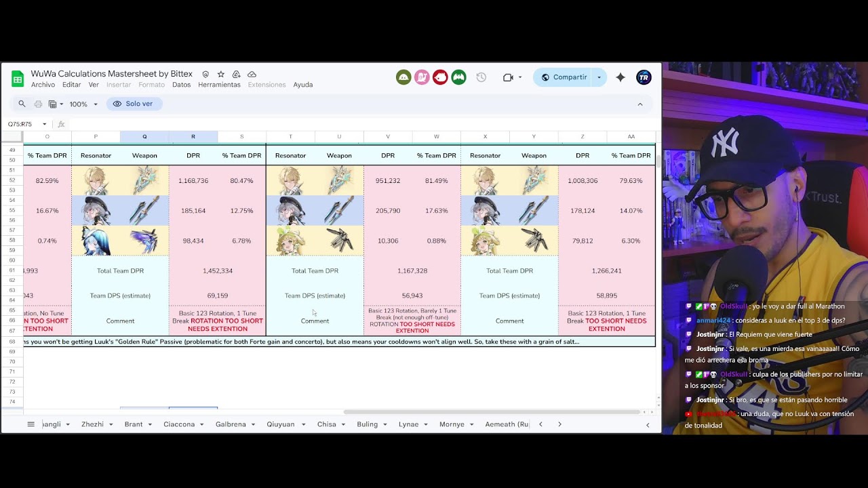Search the menus with the magnifier icon
The image size is (868, 488).
click(x=22, y=104)
